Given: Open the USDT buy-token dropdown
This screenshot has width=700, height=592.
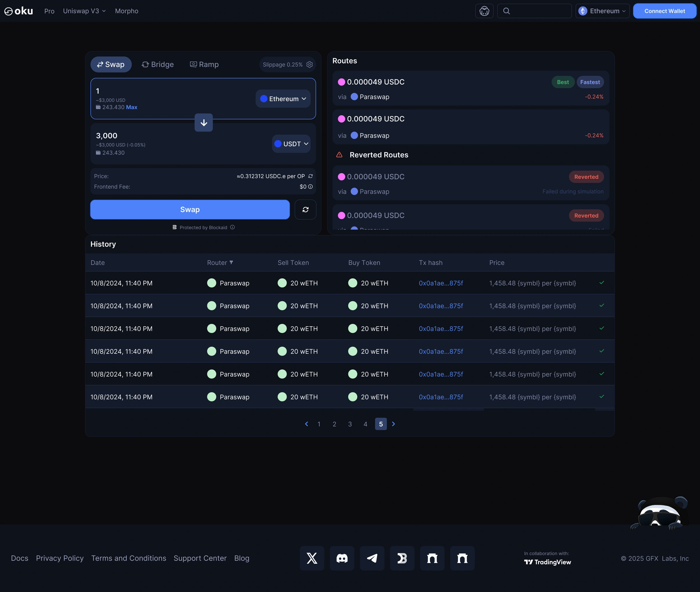Looking at the screenshot, I should coord(291,144).
